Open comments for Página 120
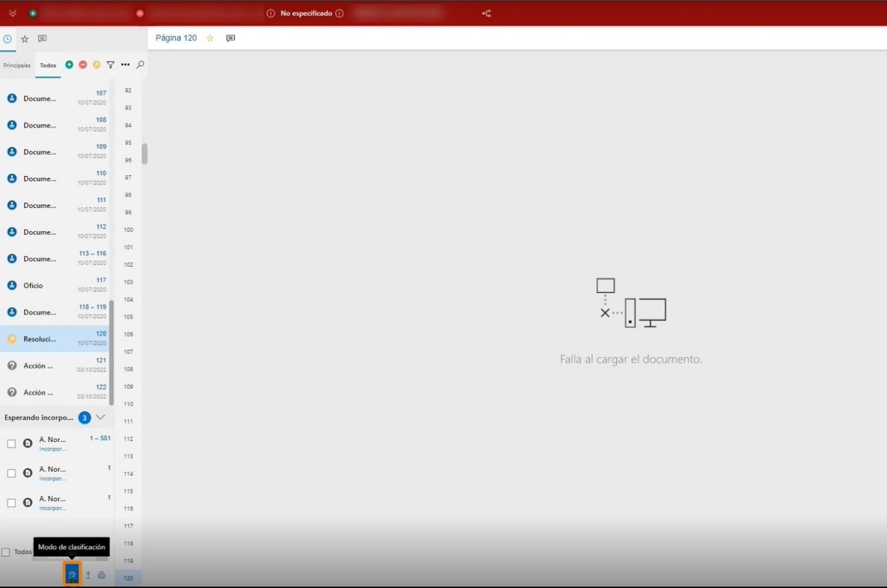887x588 pixels. click(x=231, y=38)
